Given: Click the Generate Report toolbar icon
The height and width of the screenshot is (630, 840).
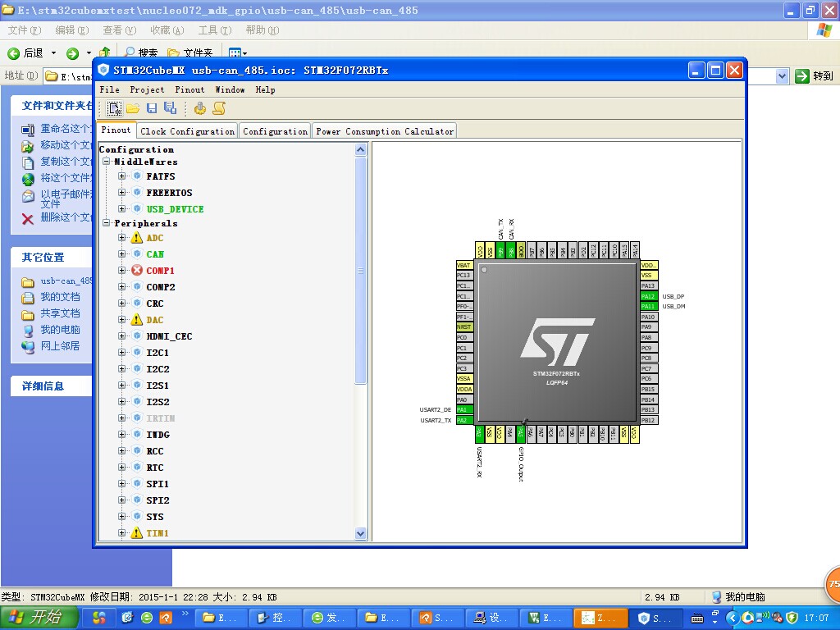Looking at the screenshot, I should coord(218,109).
